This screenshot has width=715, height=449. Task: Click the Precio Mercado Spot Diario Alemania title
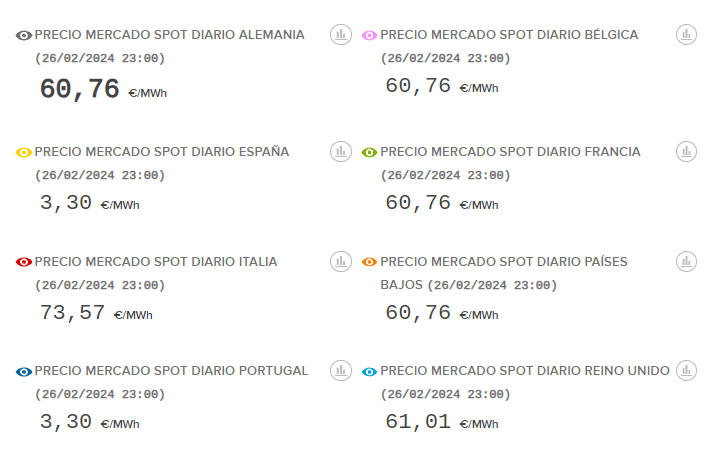tap(170, 35)
